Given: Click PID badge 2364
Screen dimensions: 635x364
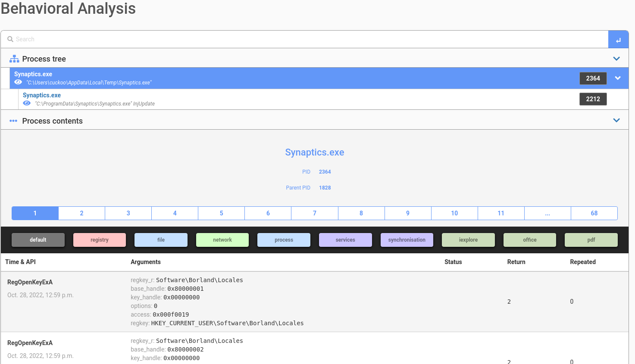Looking at the screenshot, I should 593,78.
